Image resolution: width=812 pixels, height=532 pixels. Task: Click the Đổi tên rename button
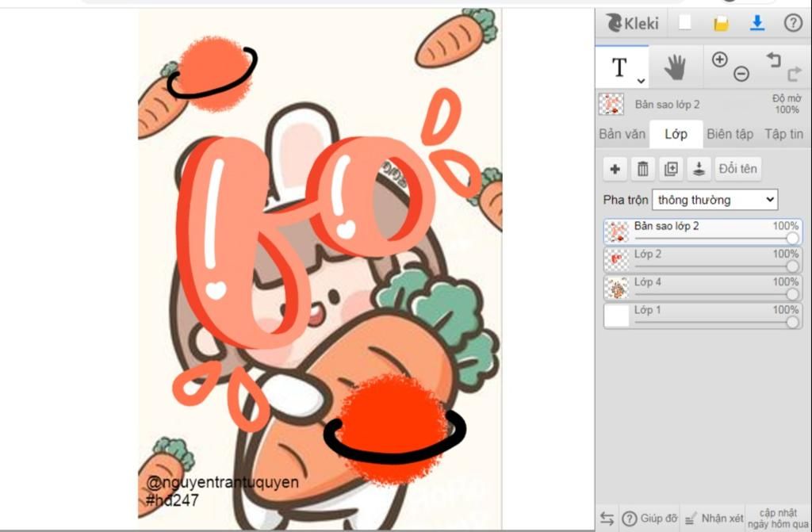pos(738,169)
